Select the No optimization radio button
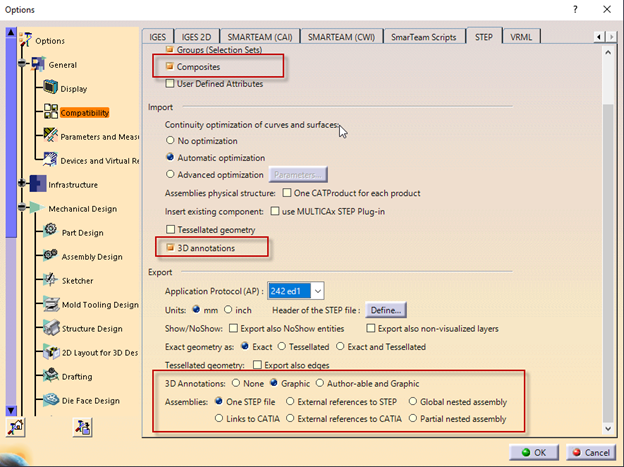This screenshot has height=467, width=624. 169,141
